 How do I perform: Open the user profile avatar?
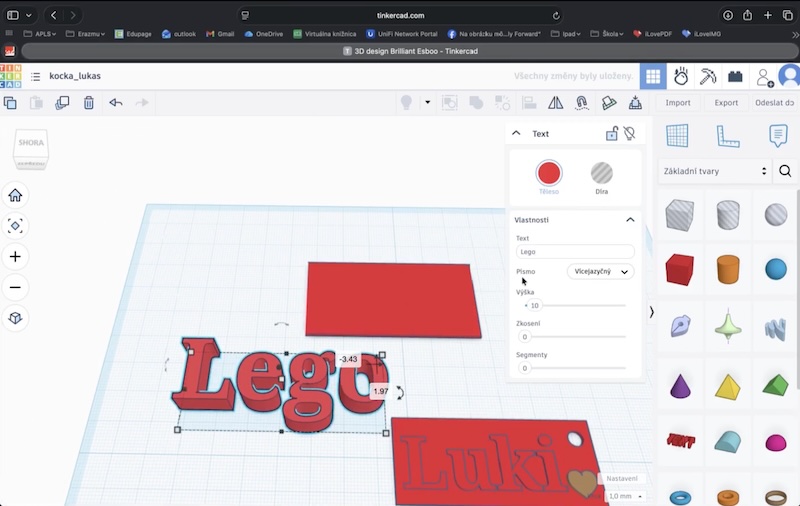[x=789, y=77]
